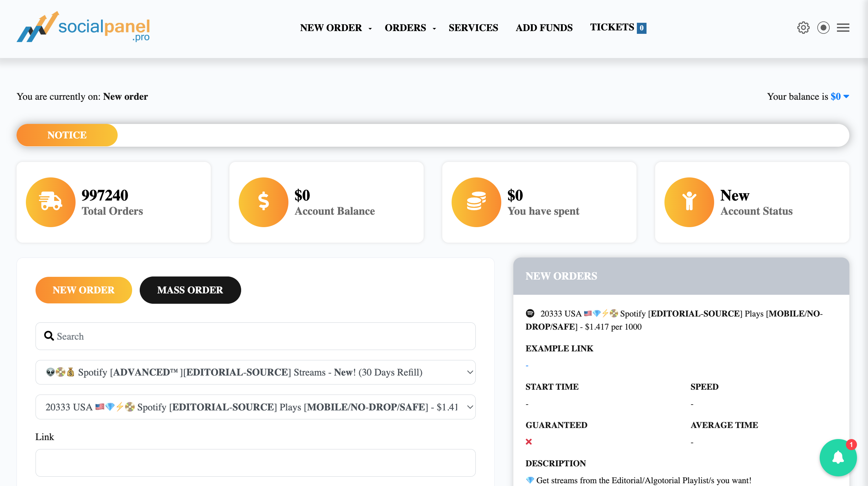Click the Speed heading
The image size is (868, 486).
coord(704,387)
